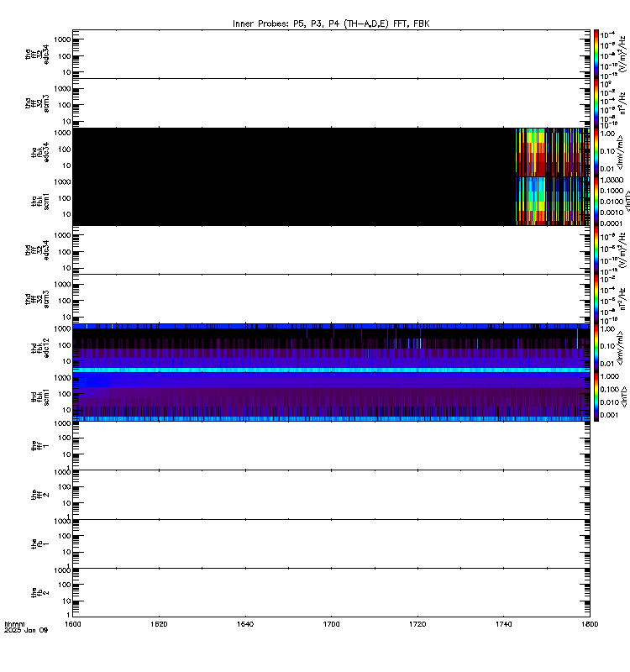Select the 'thd fff 32 scm3' panel label
Image resolution: width=630 pixels, height=672 pixels.
coord(37,299)
